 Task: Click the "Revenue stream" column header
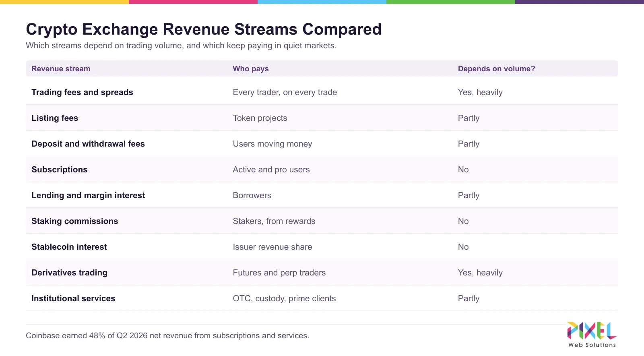tap(61, 69)
